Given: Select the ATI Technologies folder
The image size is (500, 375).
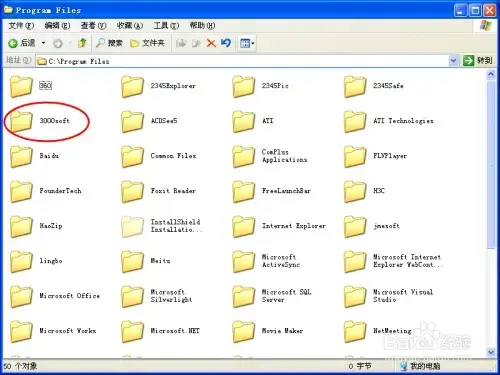Looking at the screenshot, I should [389, 121].
